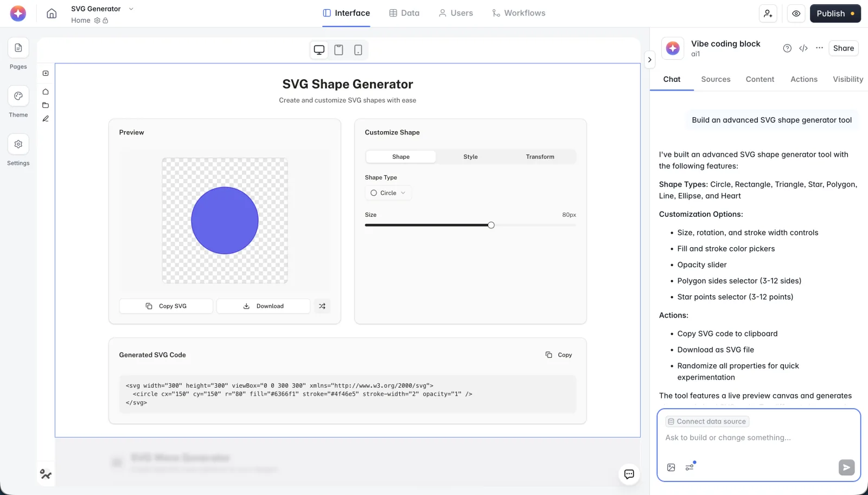Click the chat prompt input field

click(x=758, y=438)
